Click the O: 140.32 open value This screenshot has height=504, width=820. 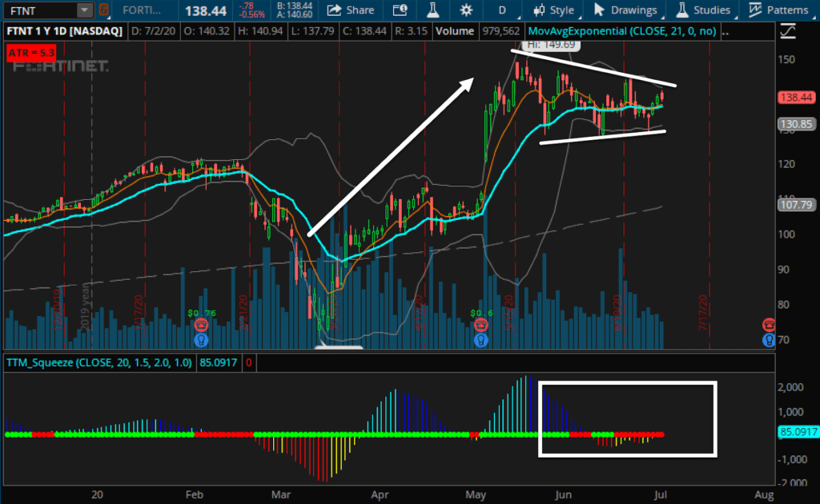207,31
